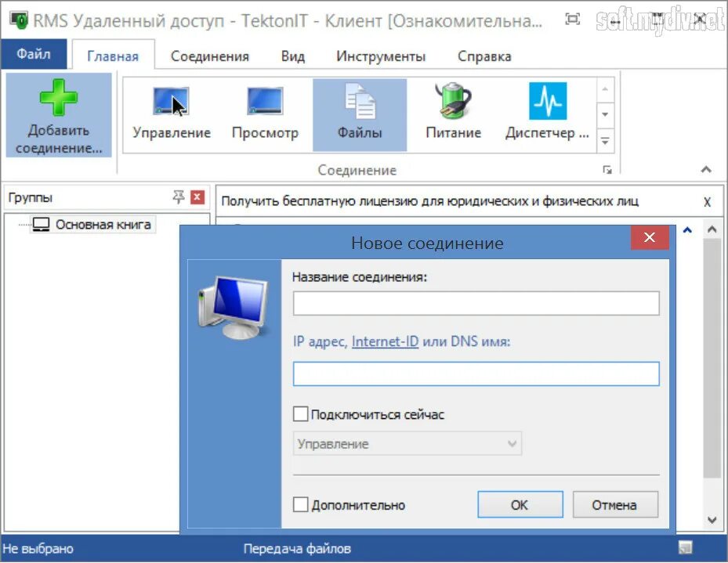Click the RMS application icon in title bar
The width and height of the screenshot is (728, 563).
coord(18,20)
